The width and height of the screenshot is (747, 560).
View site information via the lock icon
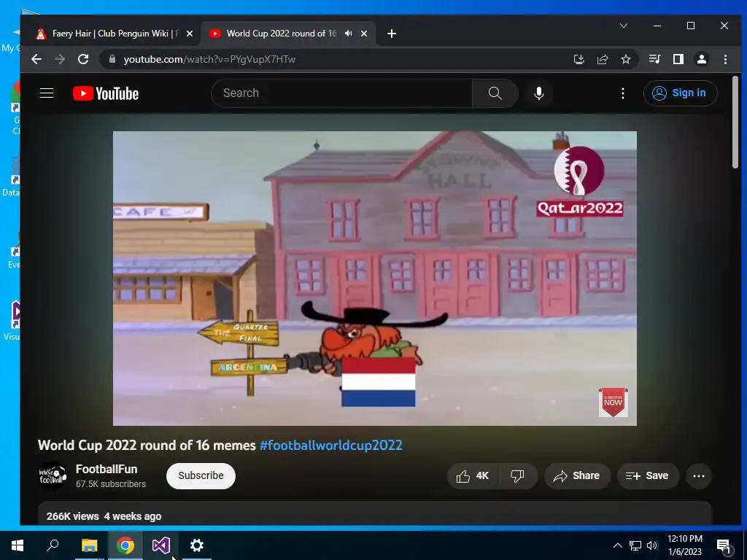tap(112, 59)
